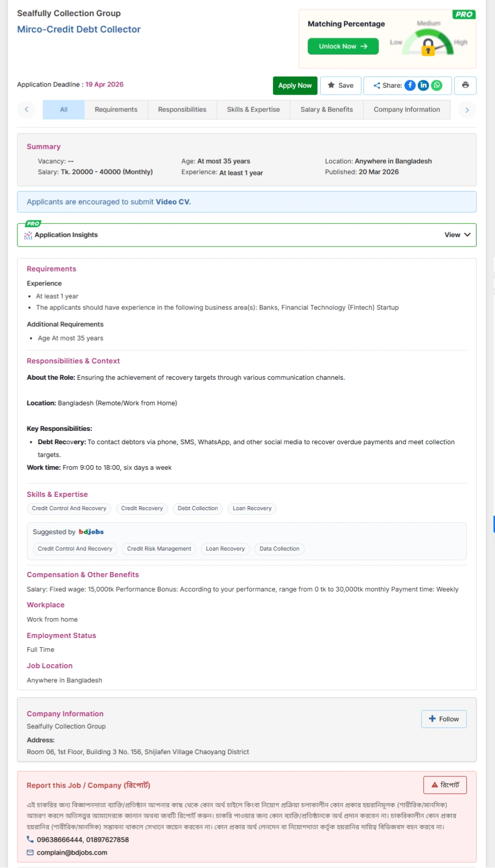Click the company address text line
This screenshot has height=868, width=495.
point(138,752)
